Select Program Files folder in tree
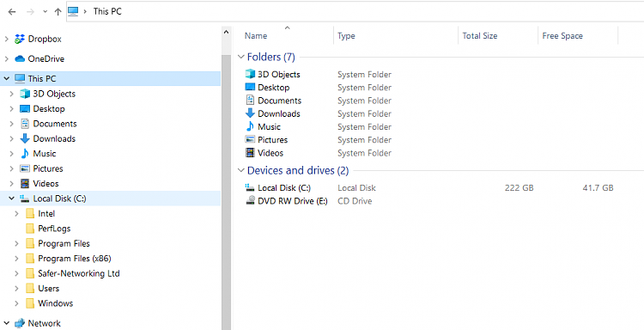 [64, 243]
